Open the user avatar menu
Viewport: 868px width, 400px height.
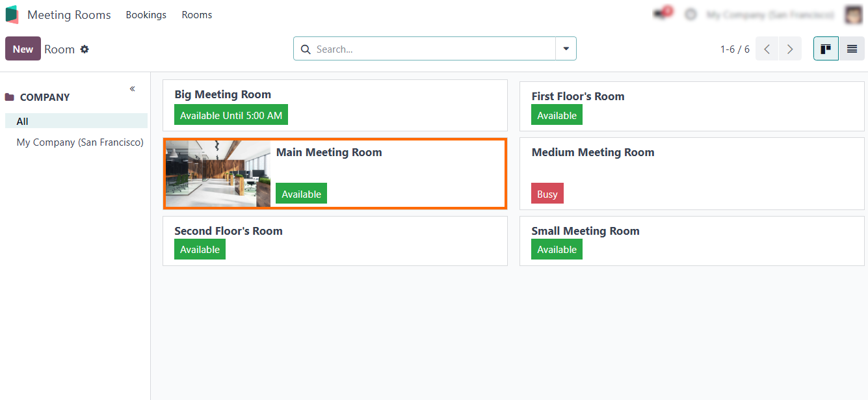click(853, 14)
